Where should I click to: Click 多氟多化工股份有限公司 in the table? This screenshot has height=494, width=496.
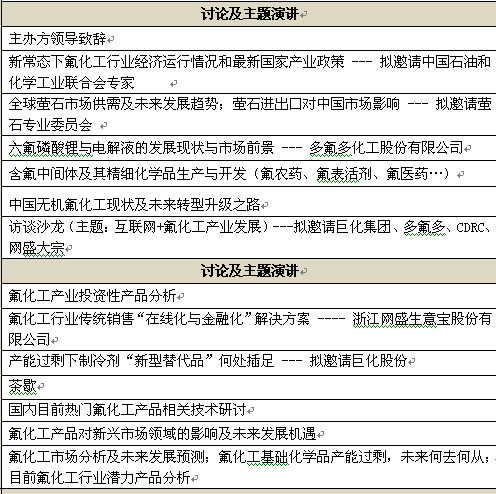tap(387, 148)
